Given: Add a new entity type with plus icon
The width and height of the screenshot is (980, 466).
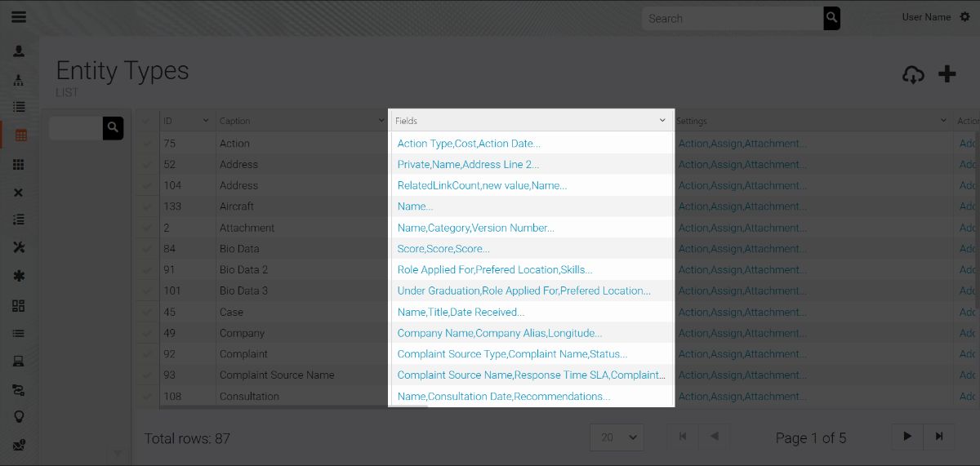Looking at the screenshot, I should (947, 74).
